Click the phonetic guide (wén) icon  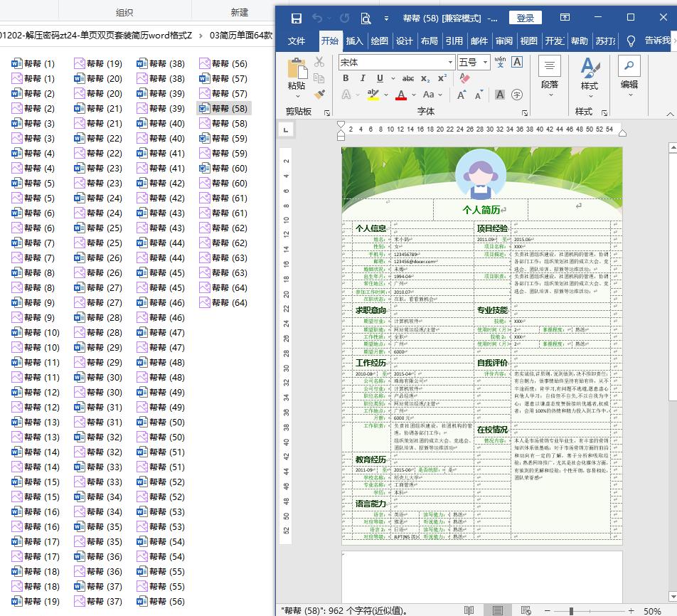(500, 63)
